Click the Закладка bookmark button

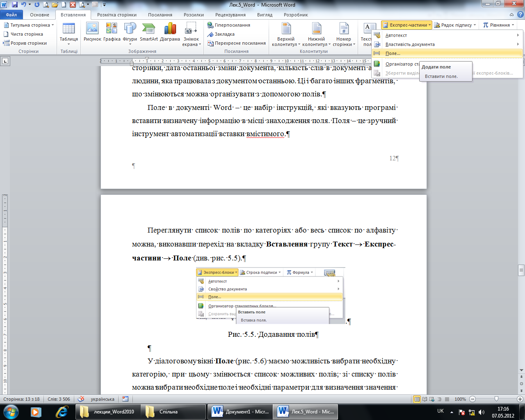click(221, 34)
